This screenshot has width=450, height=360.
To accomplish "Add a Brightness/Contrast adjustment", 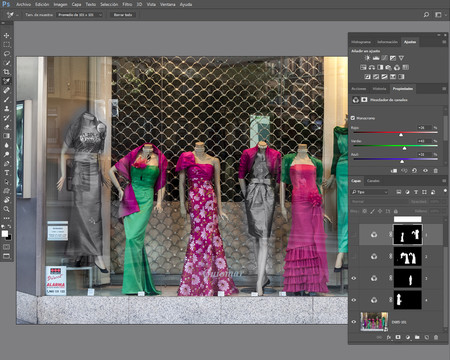I will pyautogui.click(x=367, y=58).
